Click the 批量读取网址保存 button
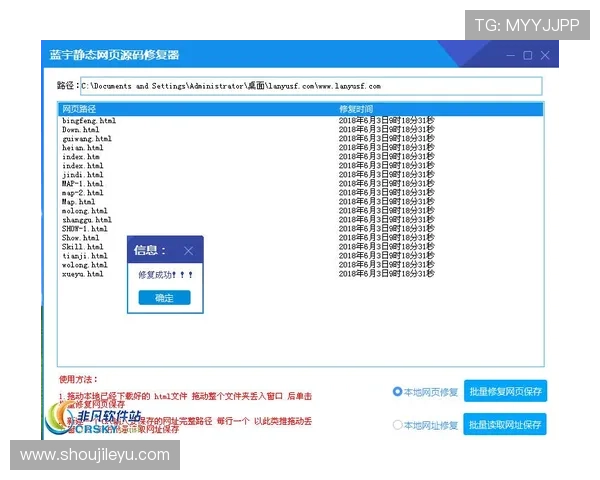 click(x=506, y=425)
